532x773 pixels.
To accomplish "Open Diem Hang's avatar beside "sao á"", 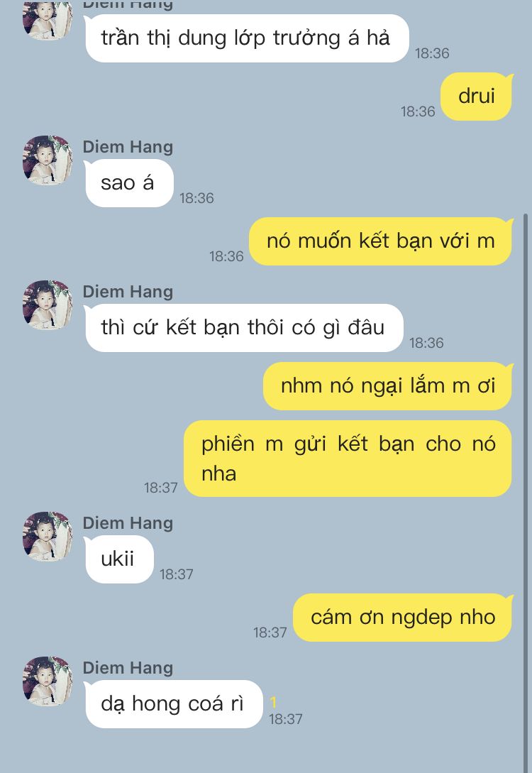I will [x=48, y=160].
